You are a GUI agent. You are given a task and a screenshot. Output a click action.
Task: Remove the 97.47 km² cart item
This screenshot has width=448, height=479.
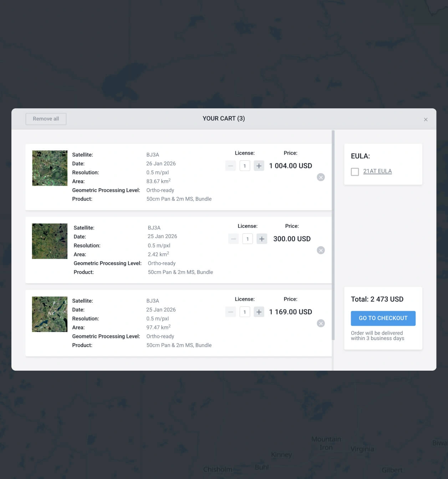click(321, 323)
